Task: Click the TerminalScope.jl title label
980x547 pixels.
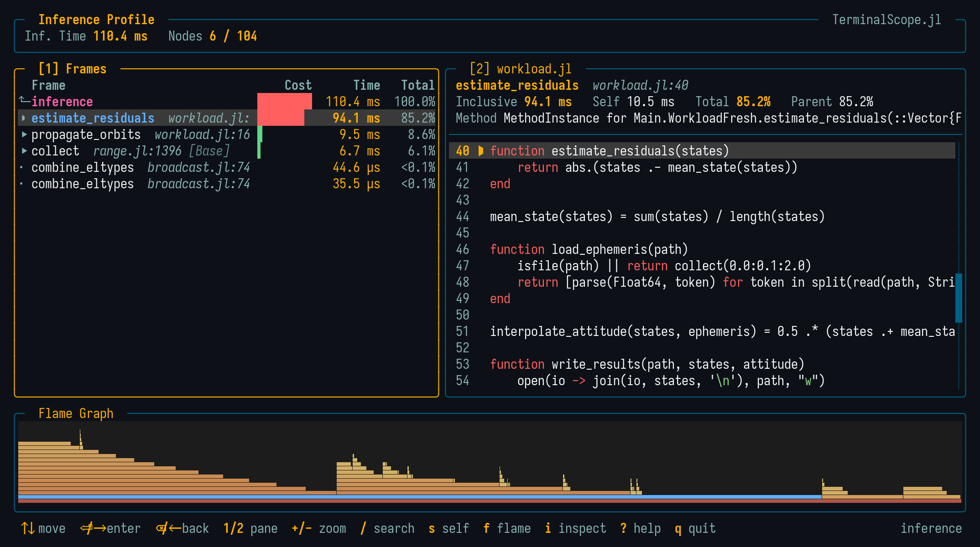Action: pos(886,20)
